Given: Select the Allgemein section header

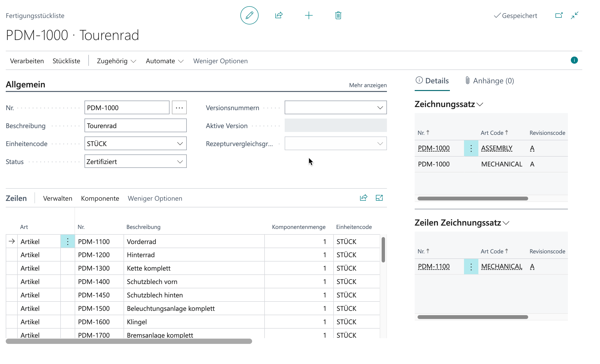Looking at the screenshot, I should [x=26, y=85].
